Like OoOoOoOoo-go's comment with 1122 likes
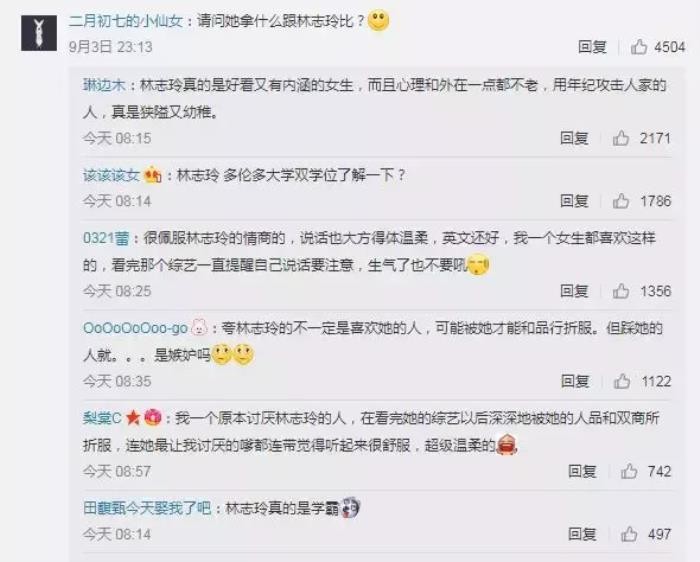This screenshot has width=700, height=562. coord(621,381)
